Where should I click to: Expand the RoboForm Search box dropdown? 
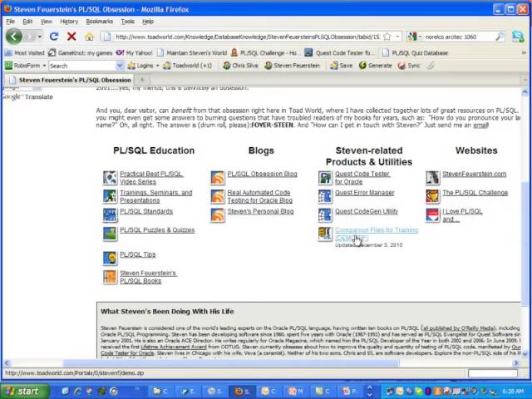click(120, 66)
